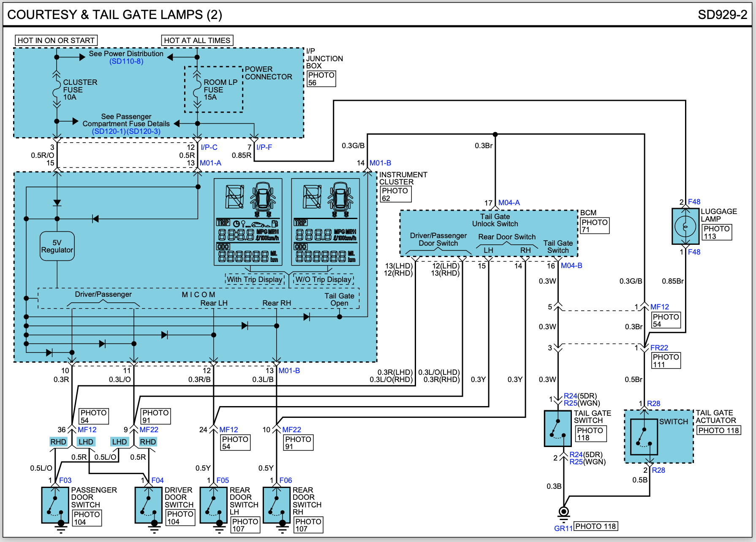Click the POWER CONNECTOR label
Viewport: 756px width, 542px height.
pos(269,73)
